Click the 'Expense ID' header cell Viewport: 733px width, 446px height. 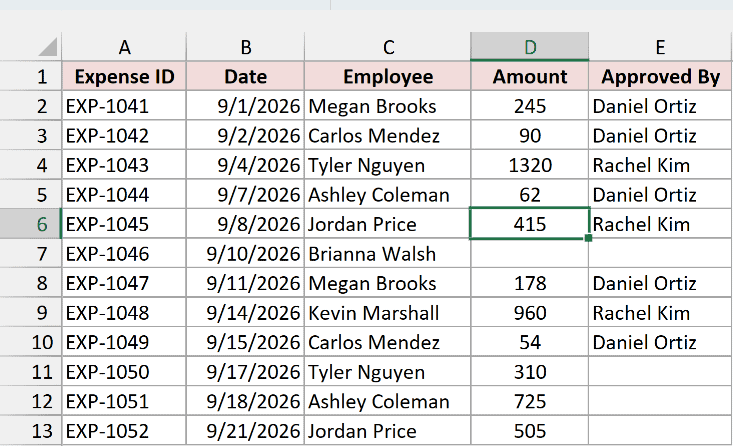124,76
